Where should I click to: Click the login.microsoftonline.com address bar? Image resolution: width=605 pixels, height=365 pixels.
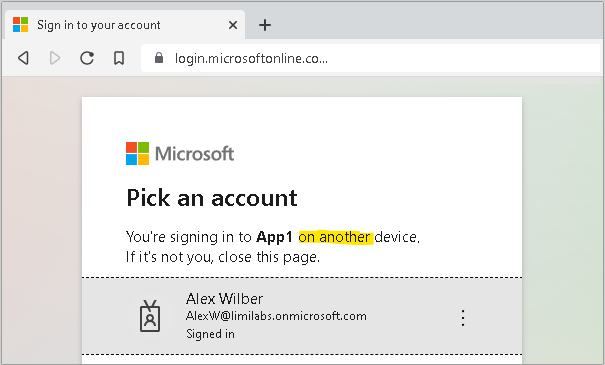370,58
